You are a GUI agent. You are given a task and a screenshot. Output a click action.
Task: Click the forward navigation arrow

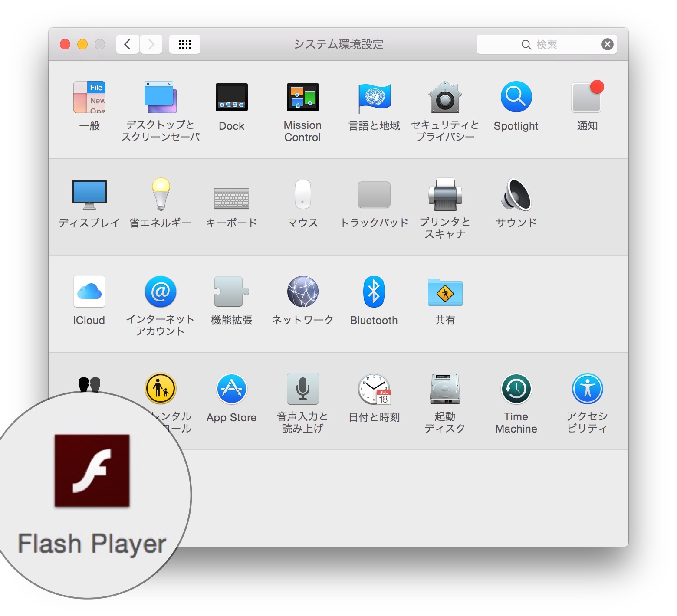(151, 44)
